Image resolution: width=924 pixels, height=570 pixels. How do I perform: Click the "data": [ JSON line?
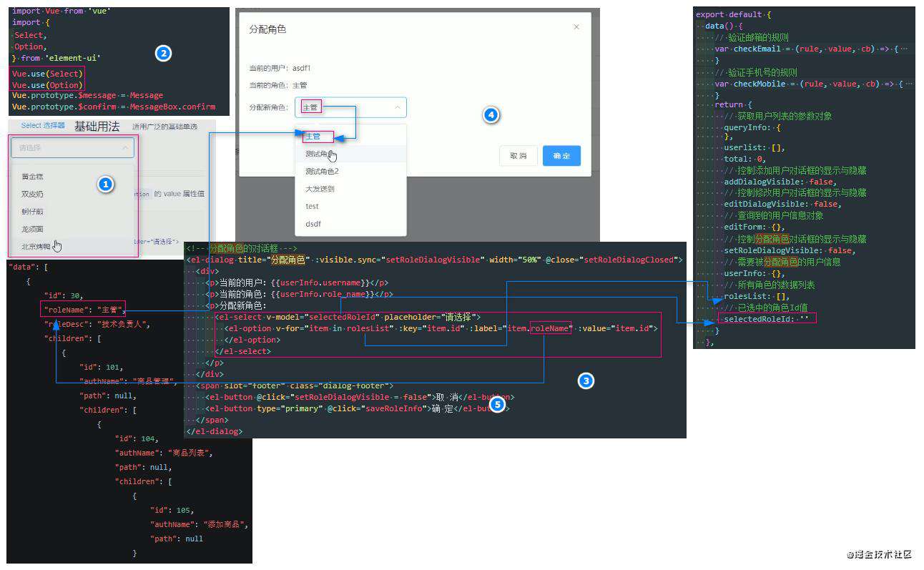point(28,266)
